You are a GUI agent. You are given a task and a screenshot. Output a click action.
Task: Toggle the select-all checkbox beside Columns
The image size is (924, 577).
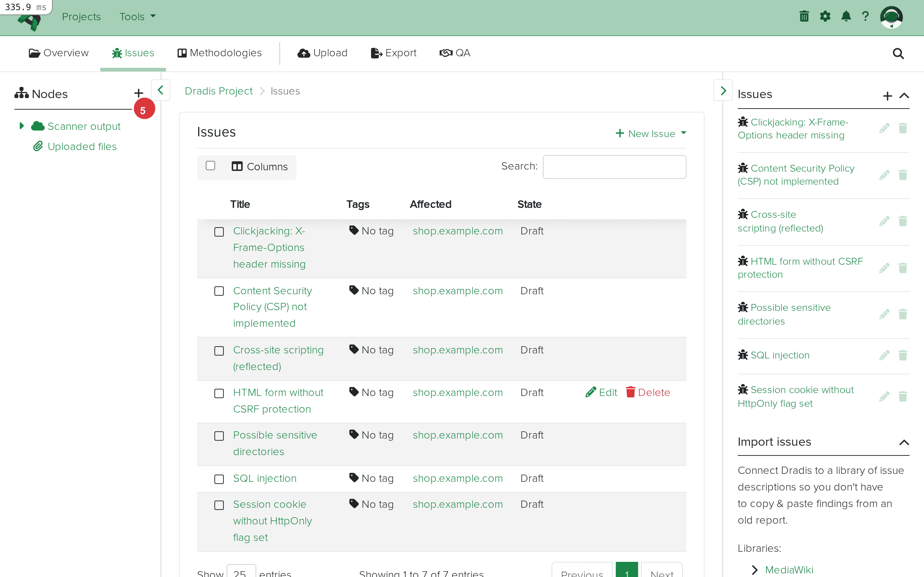[210, 166]
